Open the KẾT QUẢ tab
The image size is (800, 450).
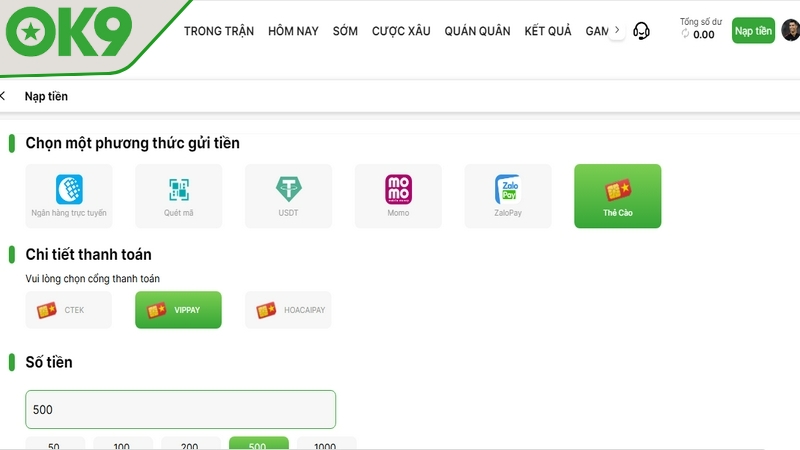[x=548, y=31]
